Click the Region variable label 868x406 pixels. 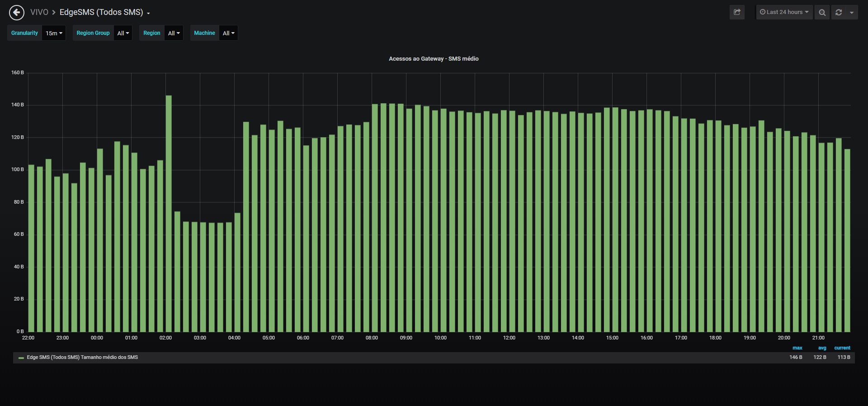152,33
